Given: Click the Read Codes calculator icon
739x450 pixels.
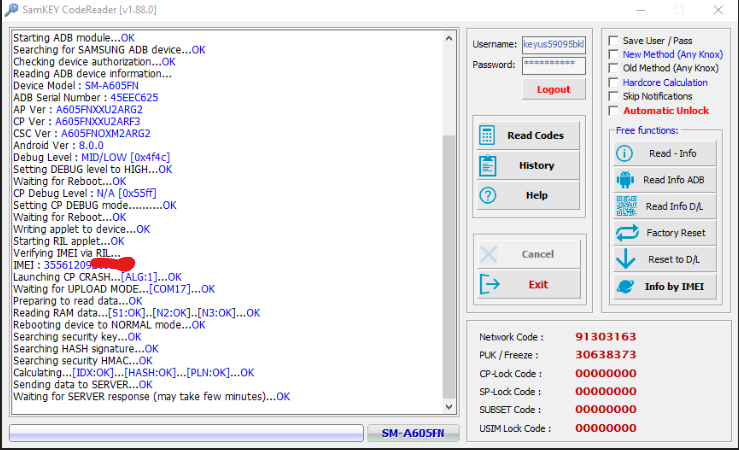Looking at the screenshot, I should coord(487,135).
